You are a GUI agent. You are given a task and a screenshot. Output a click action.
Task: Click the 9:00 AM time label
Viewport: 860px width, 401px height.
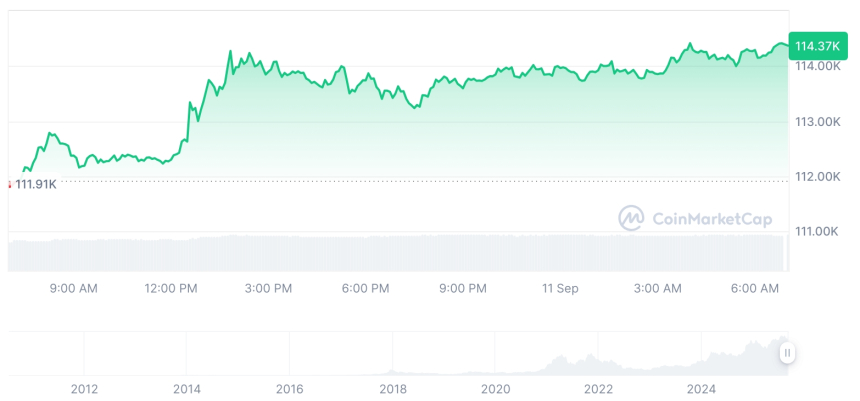coord(74,289)
